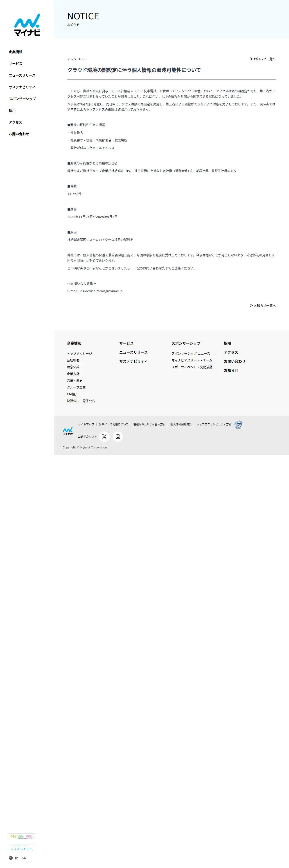Image resolution: width=289 pixels, height=868 pixels.
Task: Open the official Instagram account icon
Action: pyautogui.click(x=118, y=437)
